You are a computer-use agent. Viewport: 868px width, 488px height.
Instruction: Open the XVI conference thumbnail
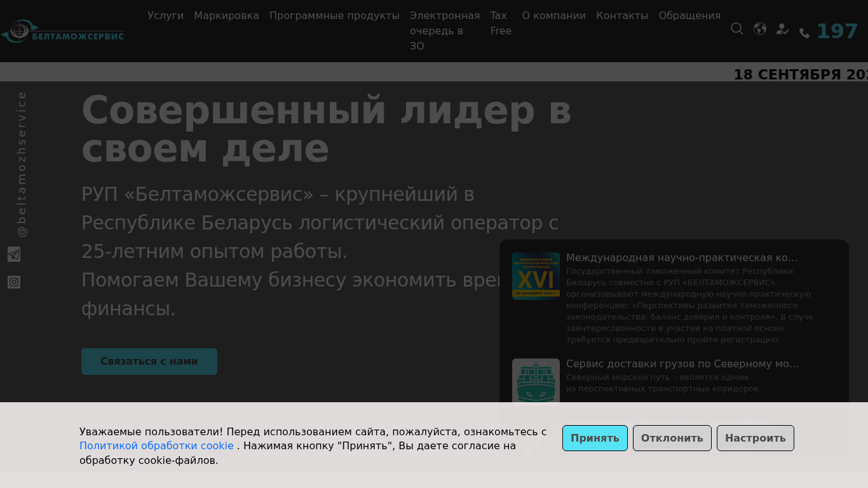pyautogui.click(x=536, y=276)
